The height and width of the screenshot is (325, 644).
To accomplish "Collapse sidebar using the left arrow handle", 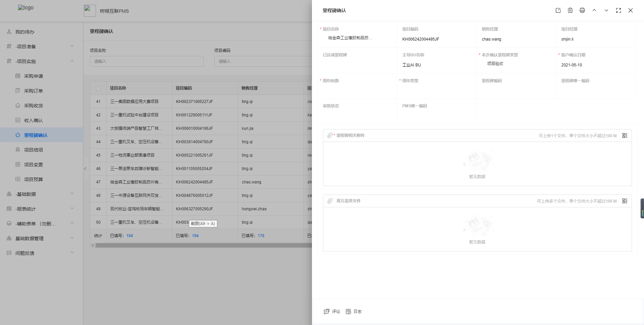I will click(85, 169).
